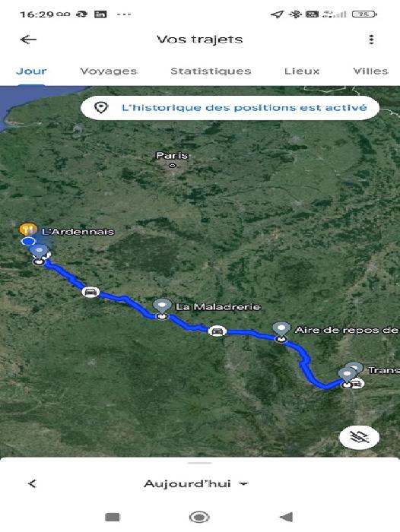Tap the back arrow next to Vos trajets
This screenshot has width=400, height=532.
[28, 40]
